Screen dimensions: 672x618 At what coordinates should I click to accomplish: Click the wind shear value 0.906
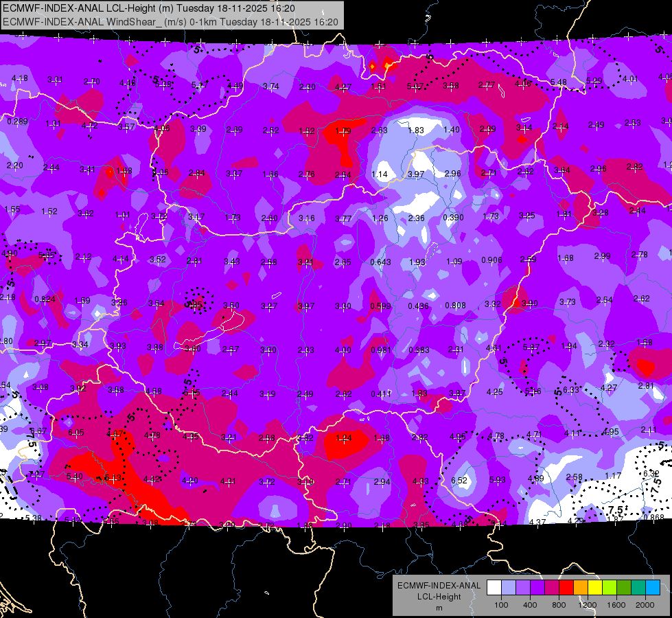pyautogui.click(x=491, y=260)
